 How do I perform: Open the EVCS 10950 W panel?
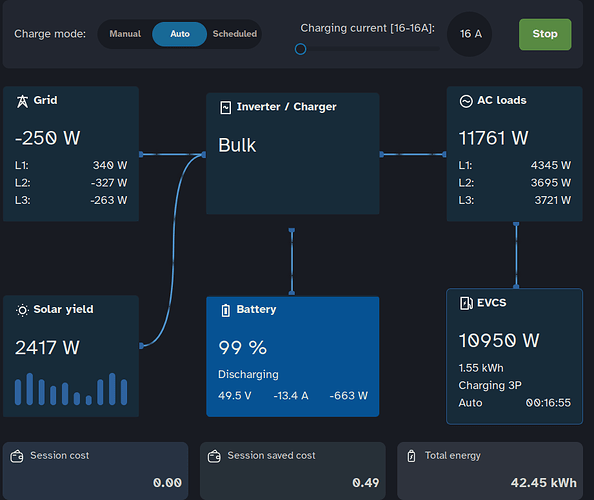(514, 356)
